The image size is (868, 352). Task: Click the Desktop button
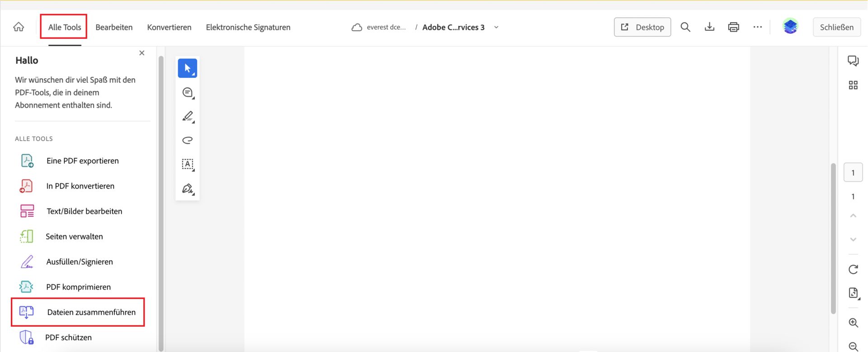point(642,27)
